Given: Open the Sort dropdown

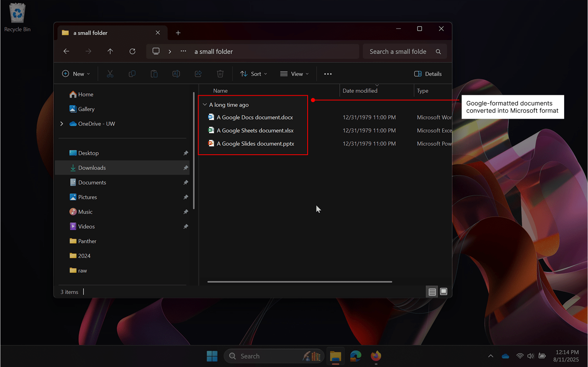Looking at the screenshot, I should tap(253, 73).
